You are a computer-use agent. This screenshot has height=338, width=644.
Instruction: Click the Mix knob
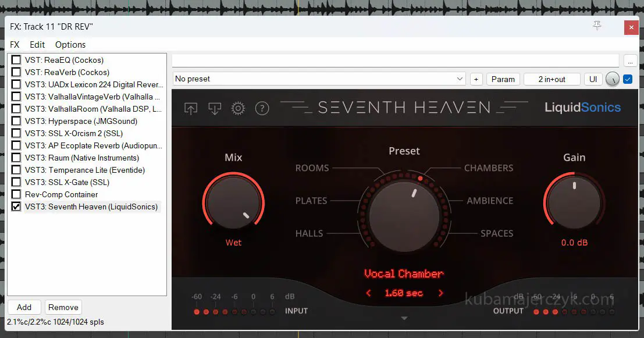click(233, 202)
